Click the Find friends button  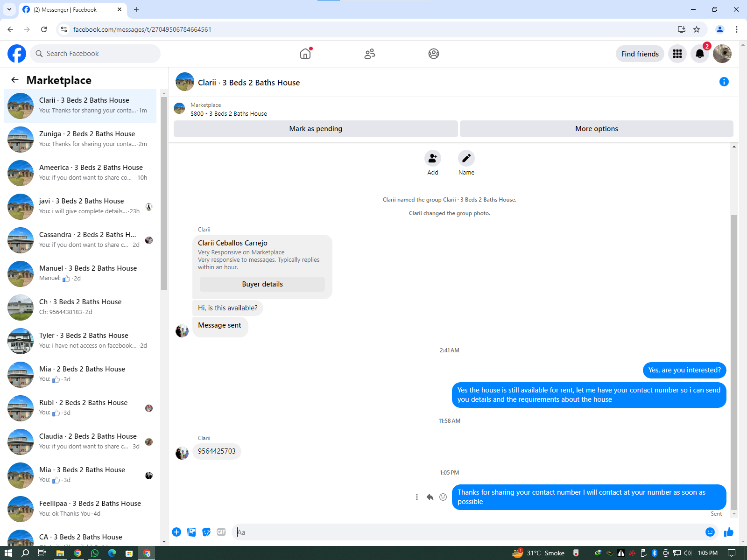(x=640, y=54)
